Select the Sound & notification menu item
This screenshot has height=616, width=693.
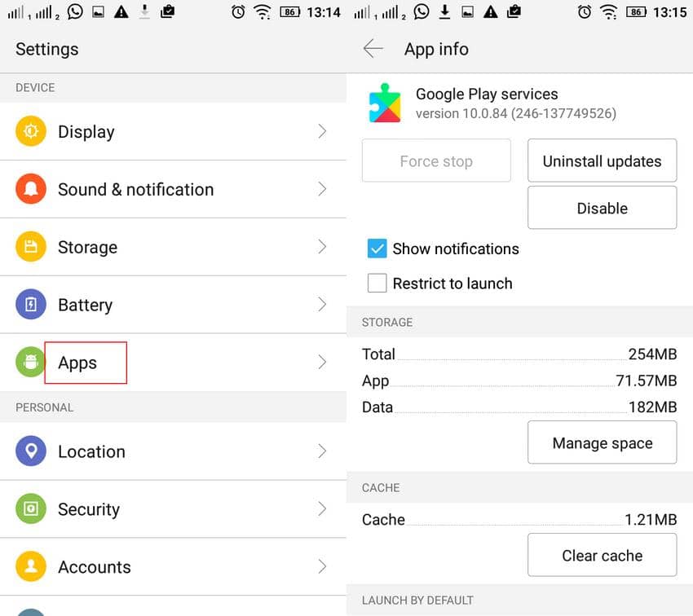pos(135,190)
